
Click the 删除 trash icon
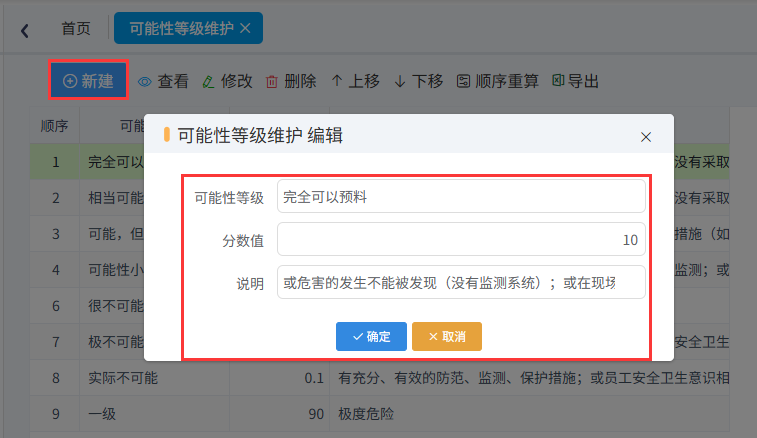pos(272,82)
